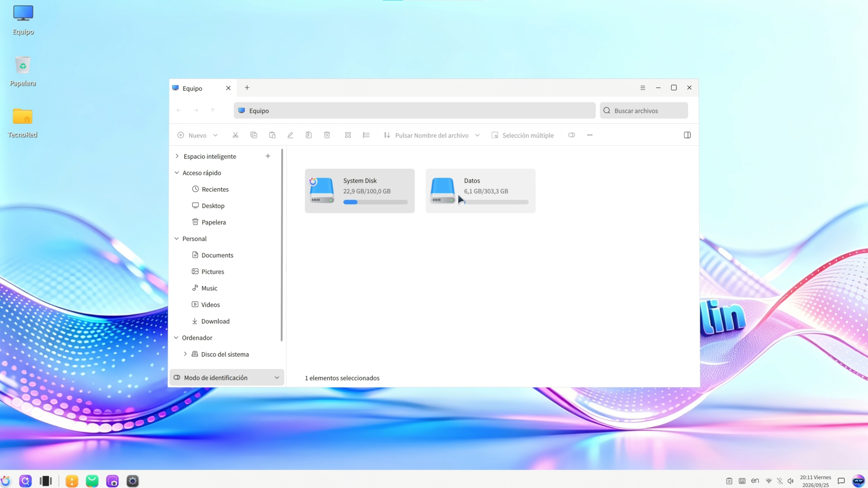
Task: Click the Paste clipboard icon
Action: pos(272,135)
